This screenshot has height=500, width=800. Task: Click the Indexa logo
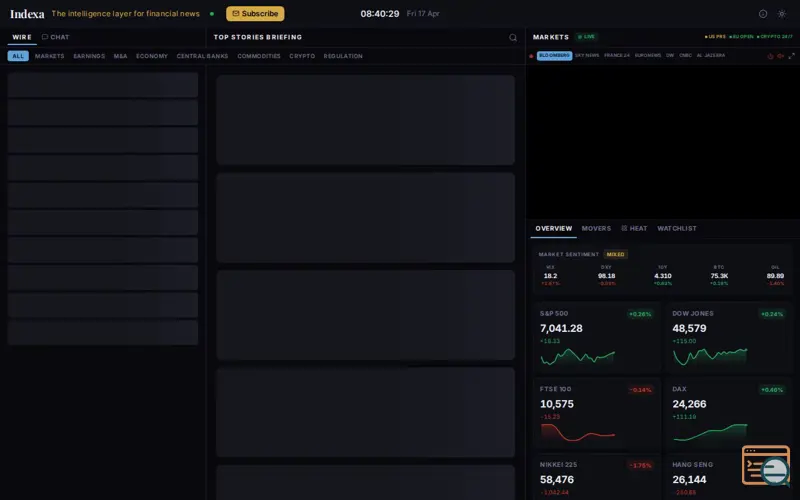pyautogui.click(x=27, y=14)
